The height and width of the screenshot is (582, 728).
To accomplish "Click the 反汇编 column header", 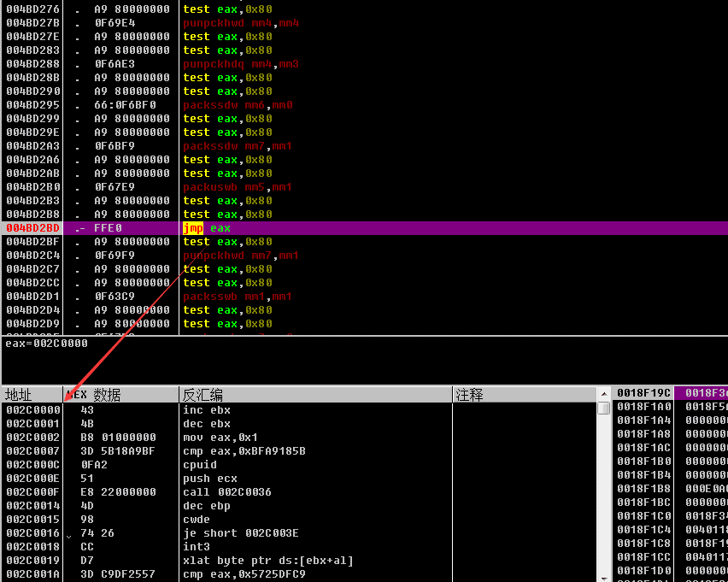I will click(315, 395).
